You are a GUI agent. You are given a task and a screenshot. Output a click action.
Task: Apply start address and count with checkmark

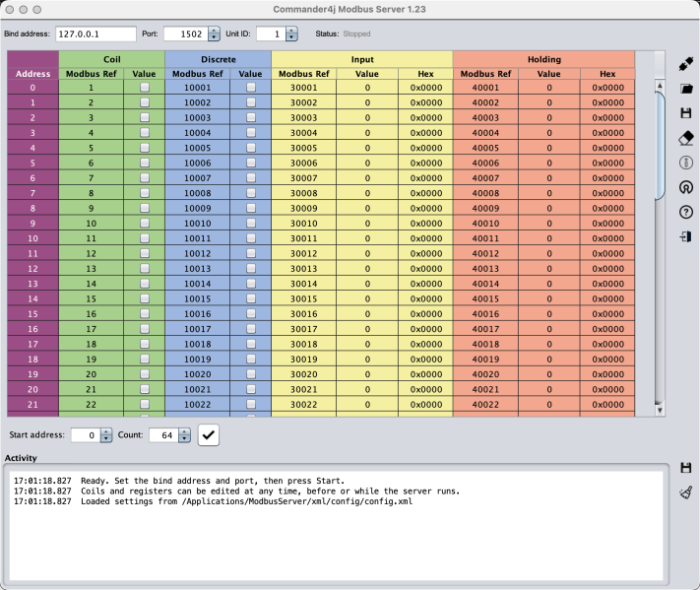[x=209, y=435]
